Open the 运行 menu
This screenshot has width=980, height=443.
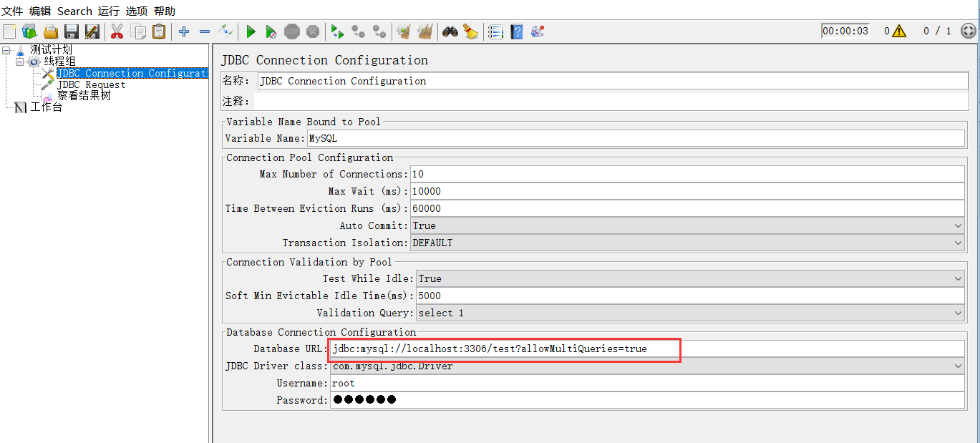click(x=109, y=11)
